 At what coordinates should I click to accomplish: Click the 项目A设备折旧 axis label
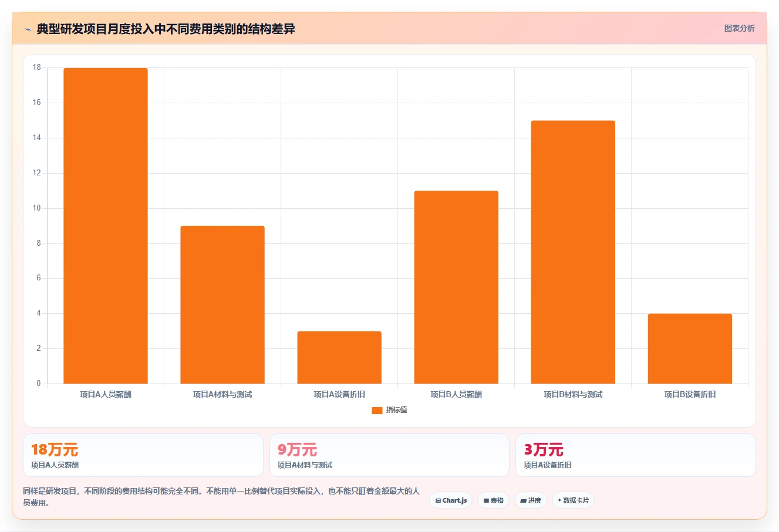tap(339, 395)
